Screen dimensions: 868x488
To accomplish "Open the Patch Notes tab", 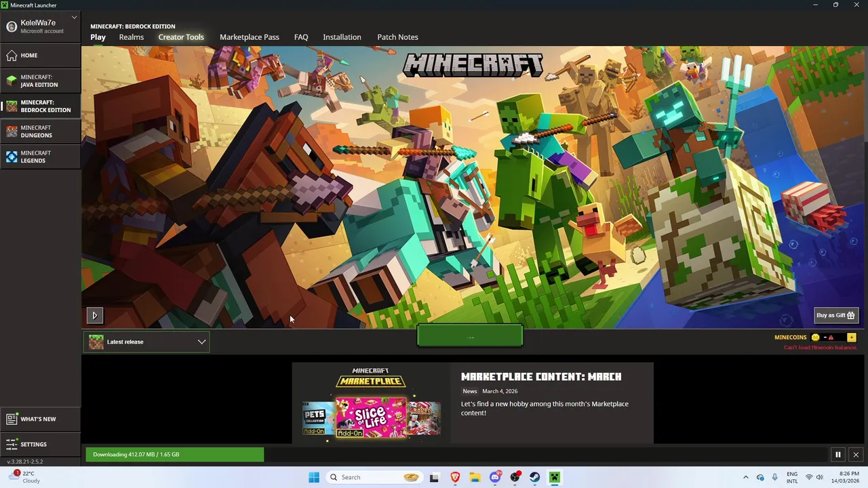I will click(x=397, y=37).
